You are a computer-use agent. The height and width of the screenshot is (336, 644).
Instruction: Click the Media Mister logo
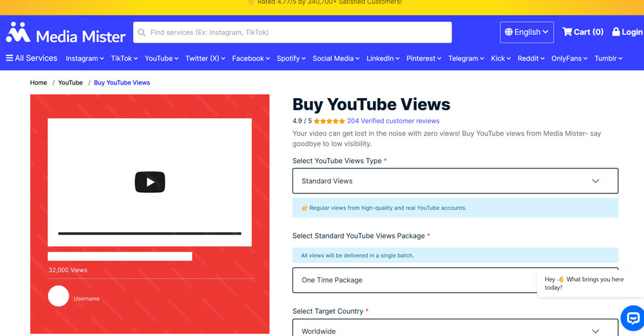point(66,32)
